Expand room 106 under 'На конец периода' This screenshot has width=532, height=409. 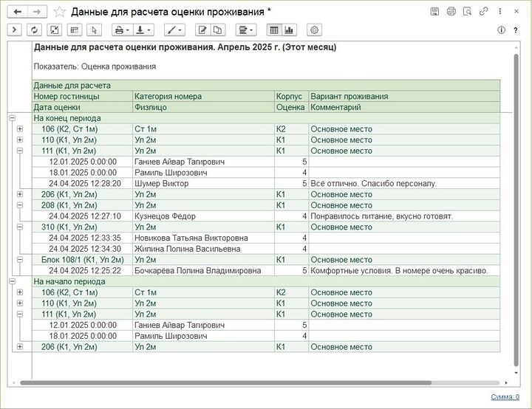pyautogui.click(x=20, y=129)
